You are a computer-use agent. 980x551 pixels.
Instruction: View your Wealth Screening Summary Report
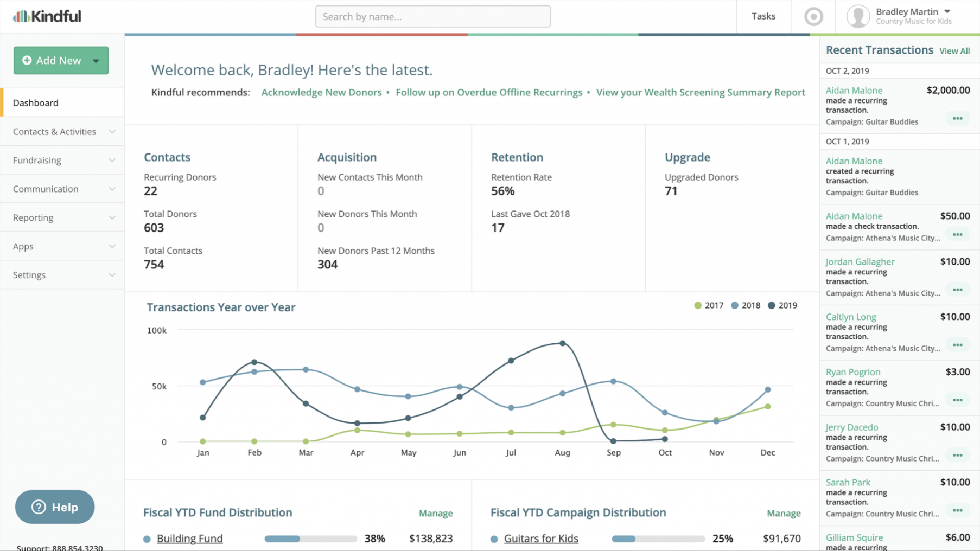(x=701, y=92)
